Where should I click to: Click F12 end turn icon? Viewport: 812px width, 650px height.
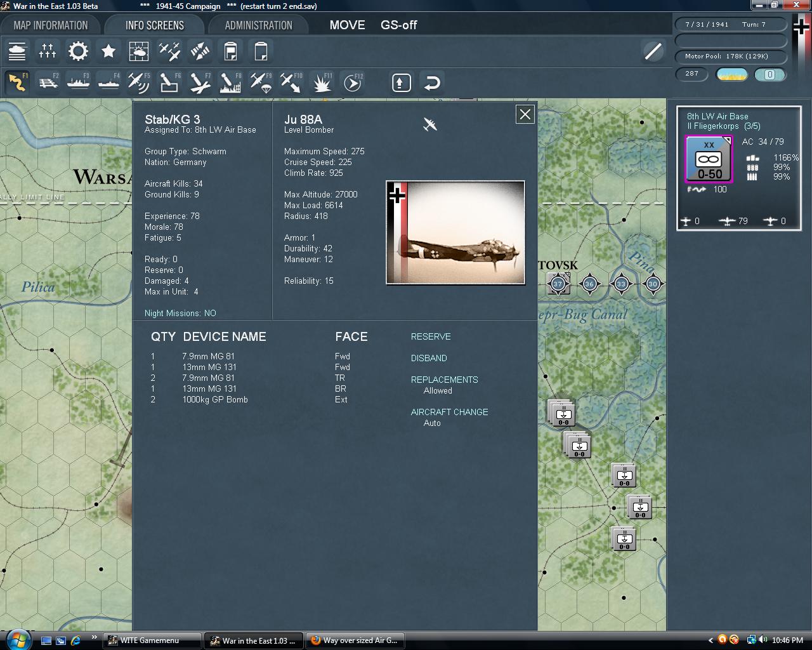[x=352, y=83]
